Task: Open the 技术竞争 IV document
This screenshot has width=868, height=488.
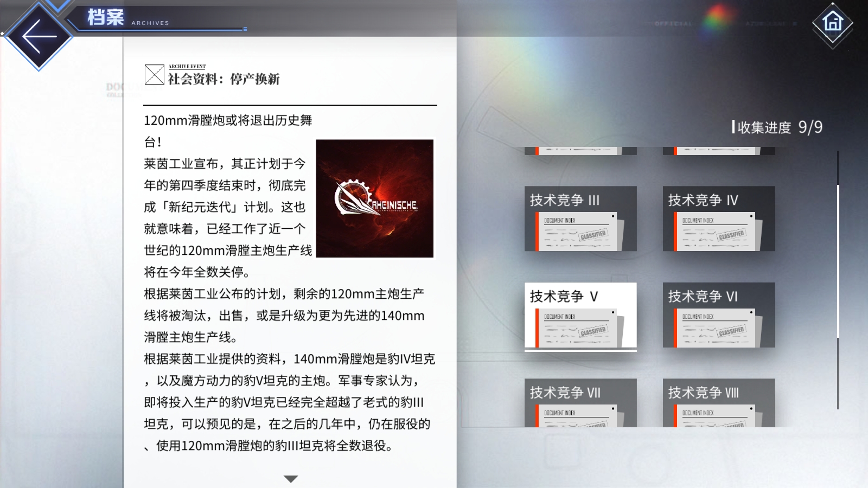Action: coord(719,219)
